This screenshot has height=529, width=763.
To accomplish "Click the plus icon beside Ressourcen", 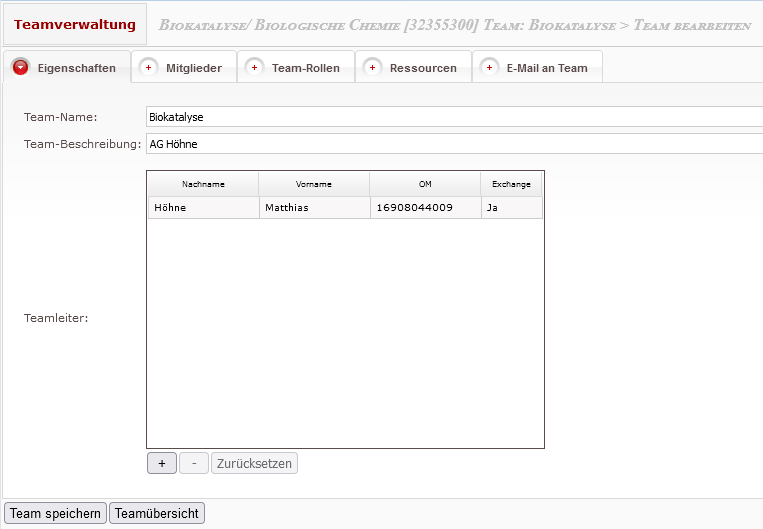I will (x=372, y=68).
